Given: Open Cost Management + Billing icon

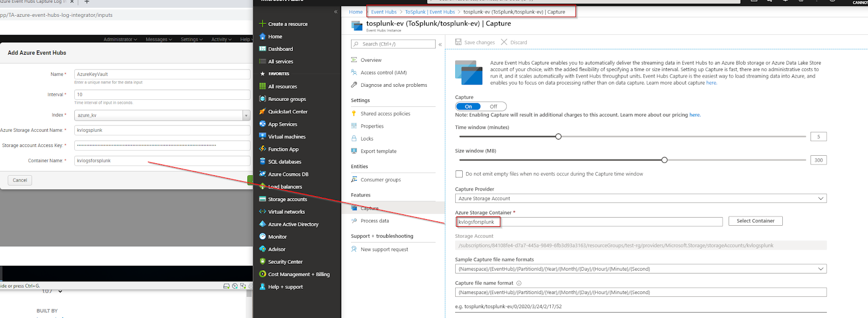Looking at the screenshot, I should (x=263, y=274).
